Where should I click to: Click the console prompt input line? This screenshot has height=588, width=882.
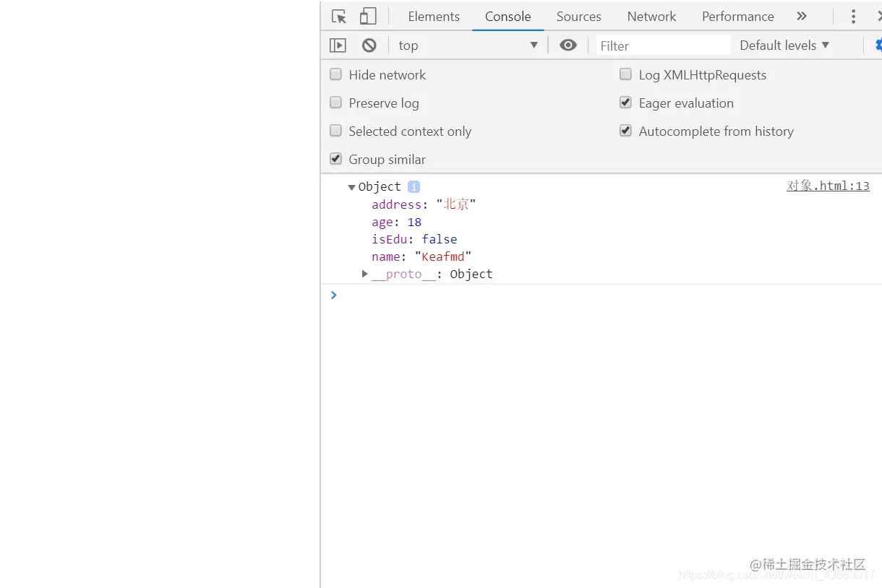[x=607, y=295]
